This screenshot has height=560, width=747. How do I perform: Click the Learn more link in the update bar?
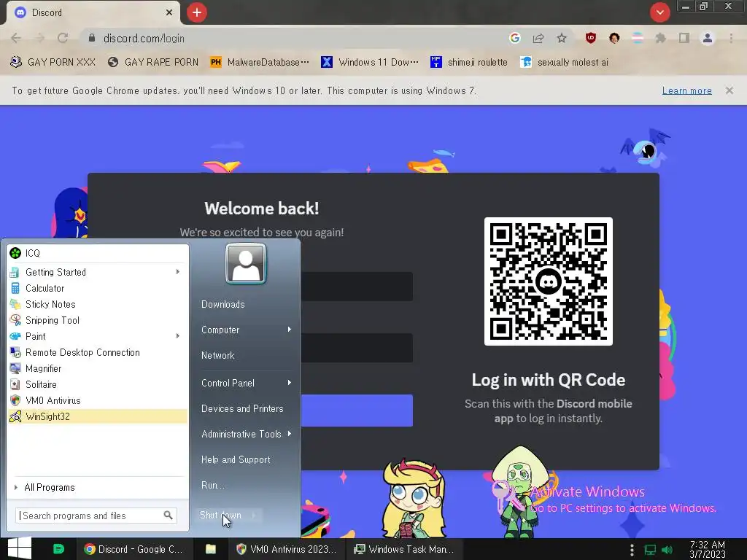[x=686, y=90]
